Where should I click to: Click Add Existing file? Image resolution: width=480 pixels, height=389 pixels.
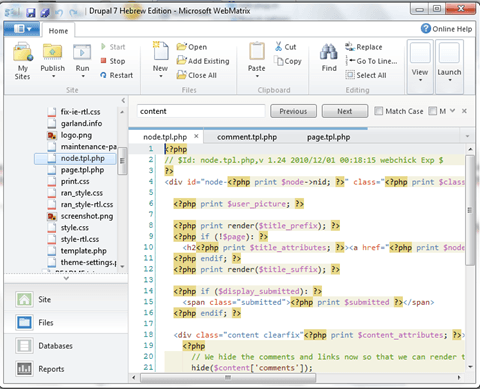[x=203, y=61]
